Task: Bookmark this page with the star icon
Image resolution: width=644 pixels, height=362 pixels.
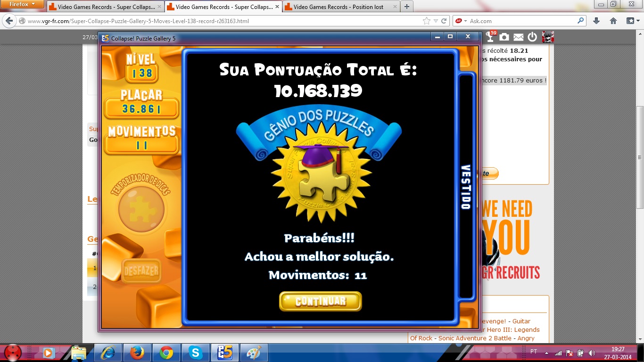Action: tap(427, 21)
